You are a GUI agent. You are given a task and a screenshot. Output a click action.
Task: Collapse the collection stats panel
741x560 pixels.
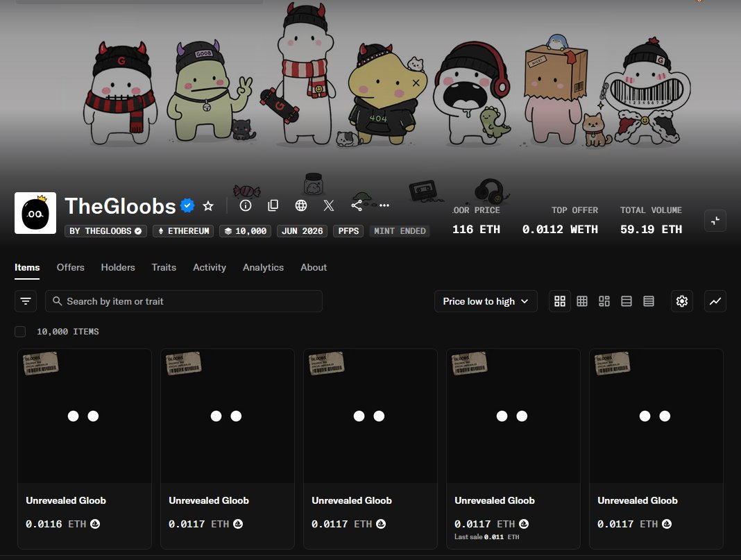click(715, 221)
